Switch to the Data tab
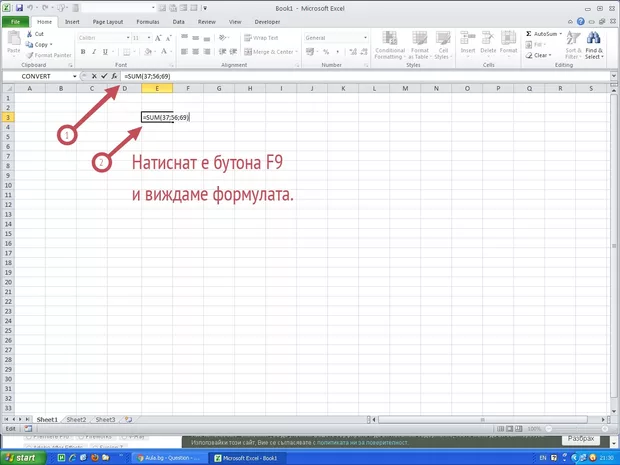The height and width of the screenshot is (465, 620). tap(179, 22)
